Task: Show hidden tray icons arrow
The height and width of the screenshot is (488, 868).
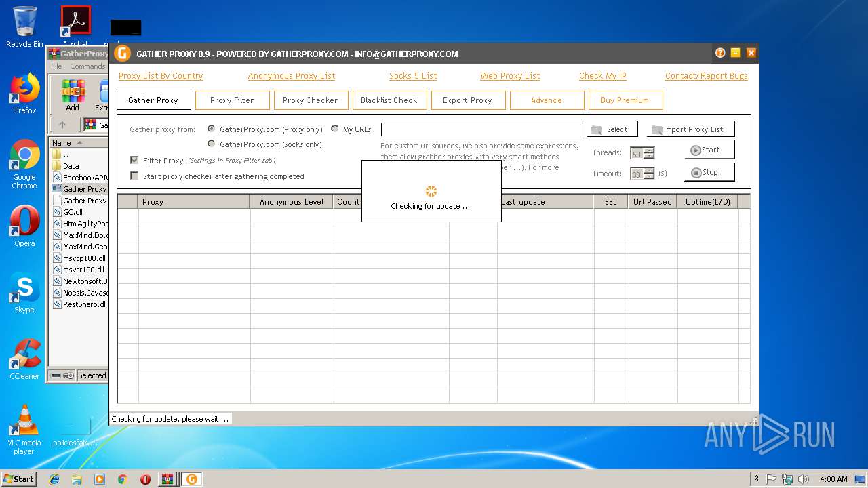Action: [756, 479]
